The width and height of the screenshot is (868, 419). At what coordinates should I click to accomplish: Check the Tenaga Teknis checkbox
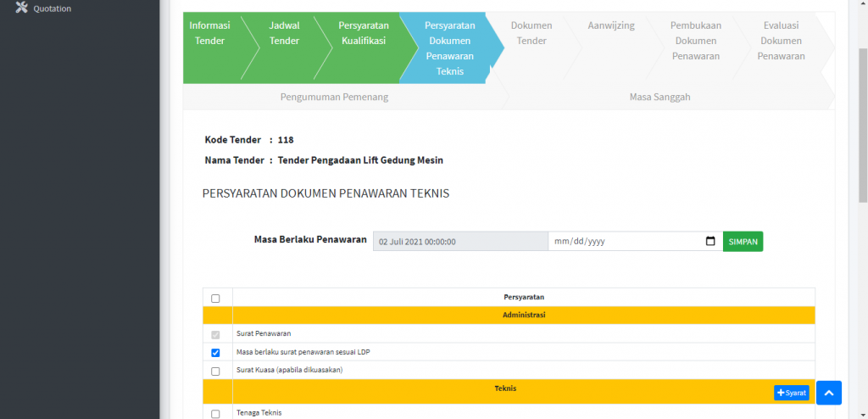pyautogui.click(x=215, y=413)
